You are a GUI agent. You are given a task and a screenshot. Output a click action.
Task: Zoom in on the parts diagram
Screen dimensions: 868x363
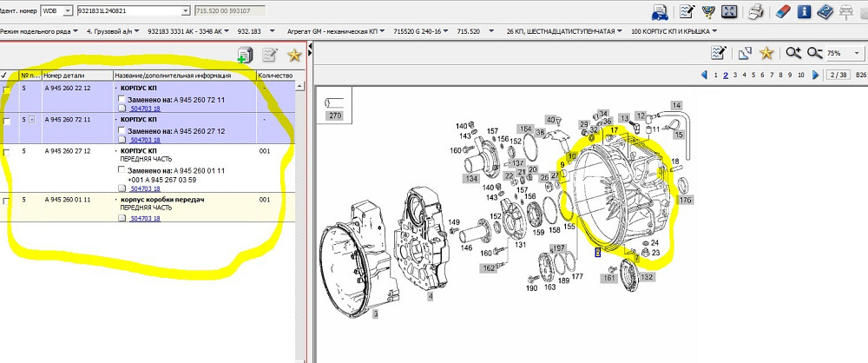point(792,53)
